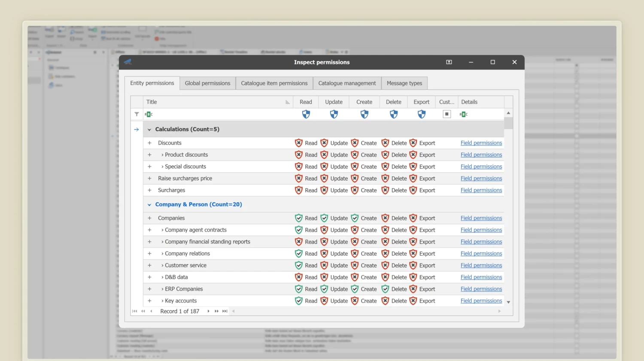Screen dimensions: 644x361
Task: Click the Update shield filter icon
Action: click(x=334, y=114)
